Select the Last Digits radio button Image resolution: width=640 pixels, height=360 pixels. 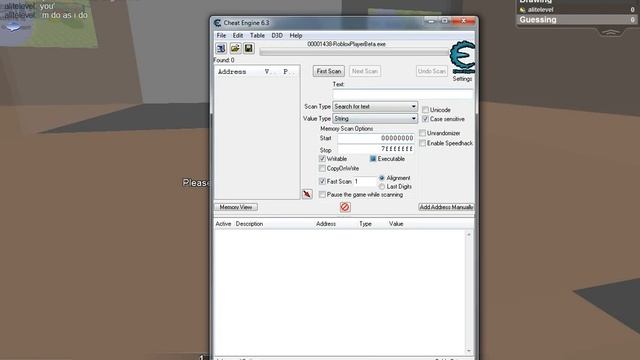click(382, 187)
